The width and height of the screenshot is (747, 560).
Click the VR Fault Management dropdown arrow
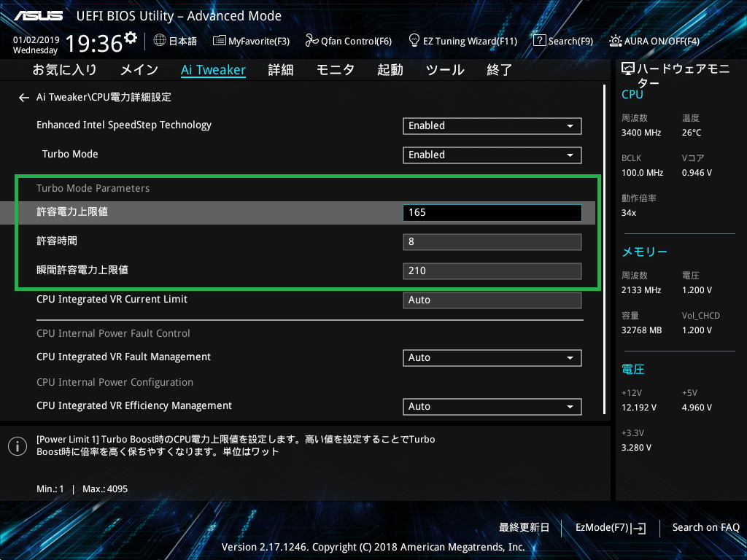pos(570,359)
